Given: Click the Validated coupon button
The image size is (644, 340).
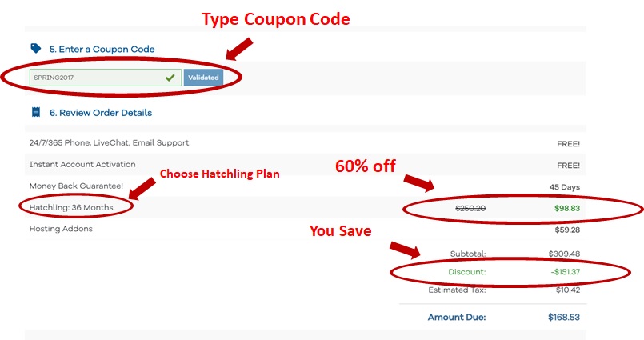Looking at the screenshot, I should (x=203, y=78).
